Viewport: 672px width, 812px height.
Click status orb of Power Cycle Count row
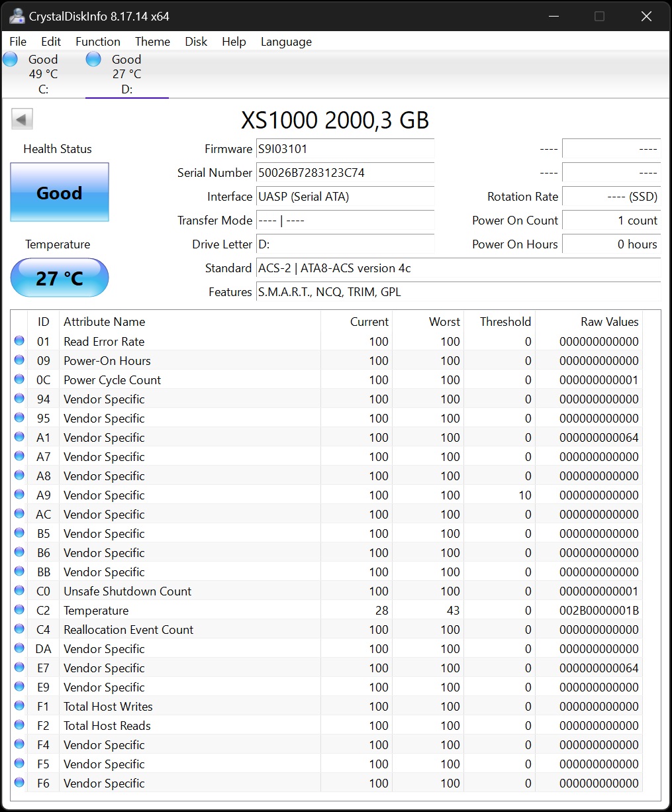[x=19, y=380]
